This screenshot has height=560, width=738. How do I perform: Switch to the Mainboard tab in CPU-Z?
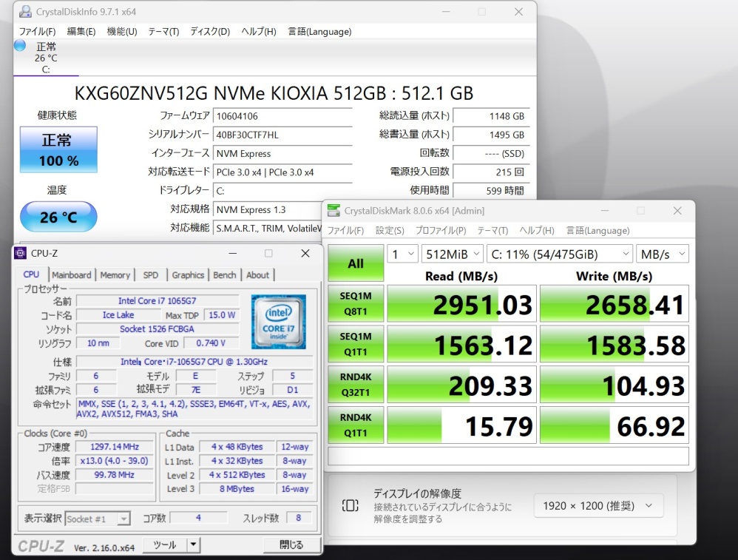click(x=72, y=275)
